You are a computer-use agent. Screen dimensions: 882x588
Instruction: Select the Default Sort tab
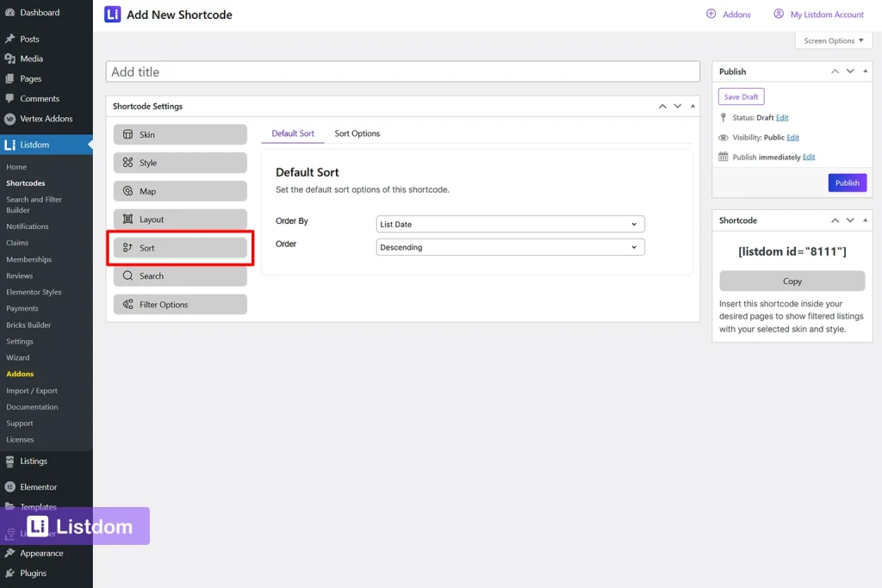[295, 133]
